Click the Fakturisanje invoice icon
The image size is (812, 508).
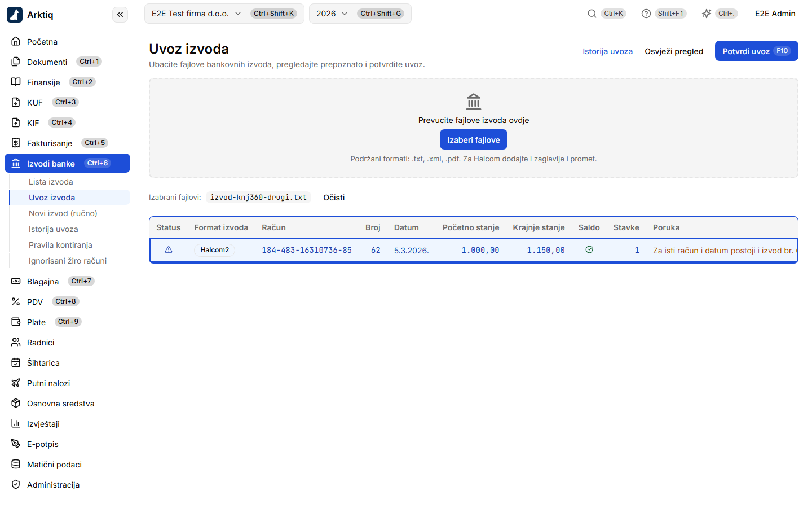pos(16,143)
